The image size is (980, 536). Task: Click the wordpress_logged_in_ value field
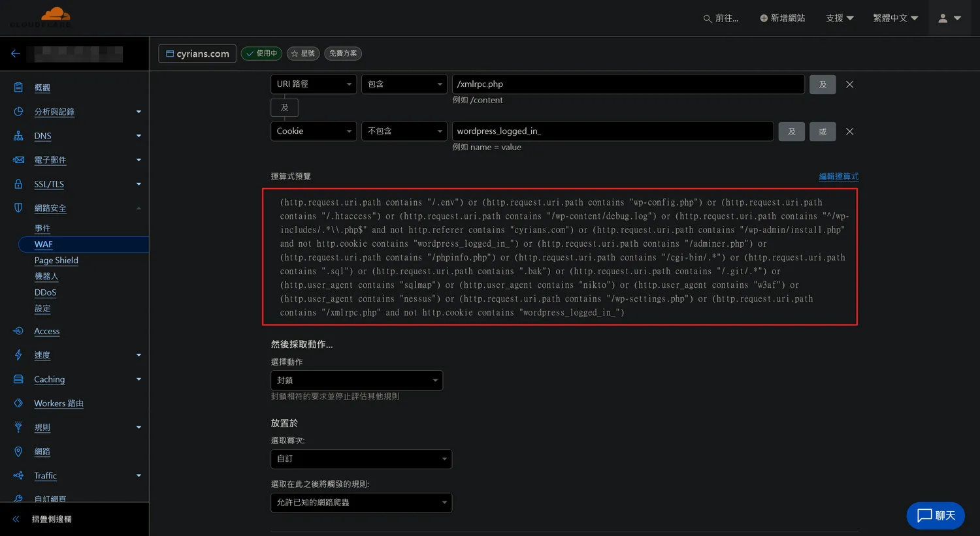coord(612,131)
